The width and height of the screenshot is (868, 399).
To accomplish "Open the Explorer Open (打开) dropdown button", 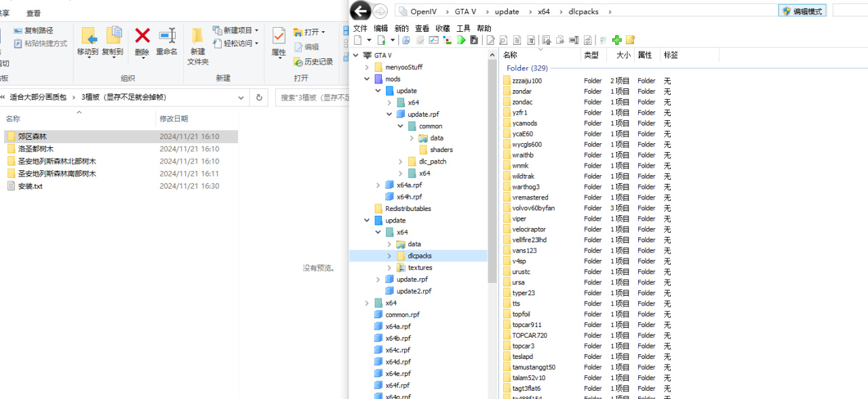I will (309, 32).
